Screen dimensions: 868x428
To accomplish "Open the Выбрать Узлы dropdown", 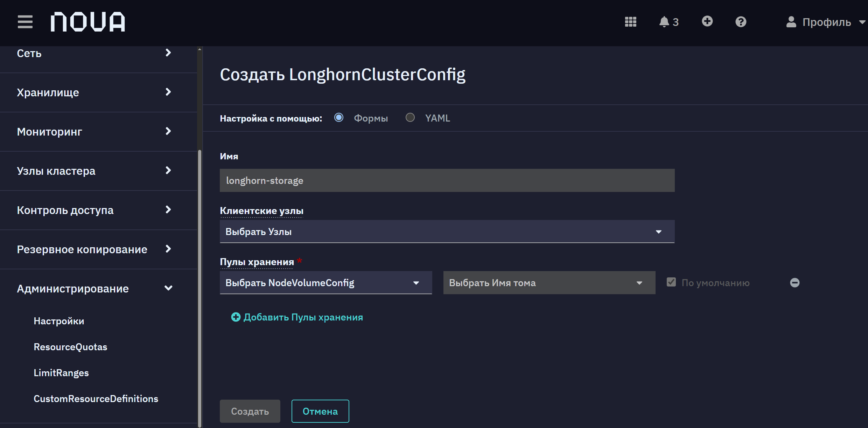I will pyautogui.click(x=447, y=232).
